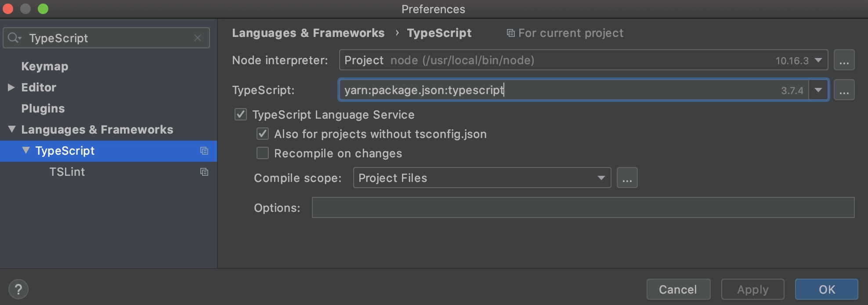Toggle TypeScript Language Service checkbox
The height and width of the screenshot is (305, 868).
(x=241, y=115)
